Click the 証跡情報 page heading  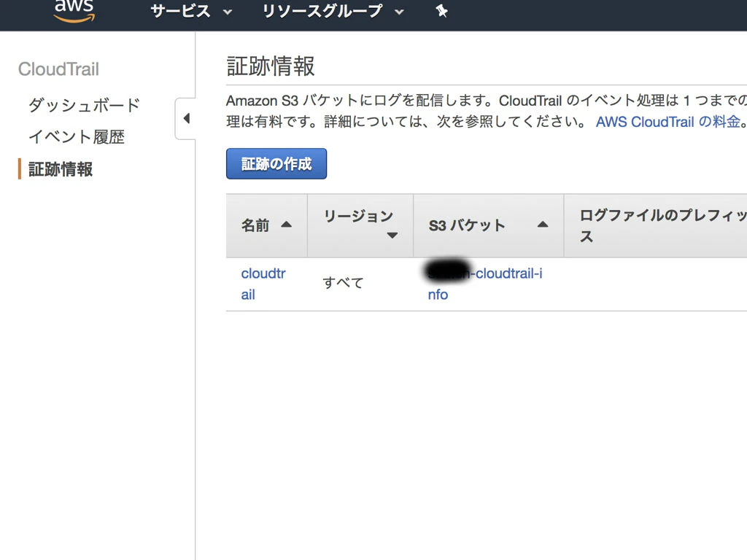(x=271, y=66)
